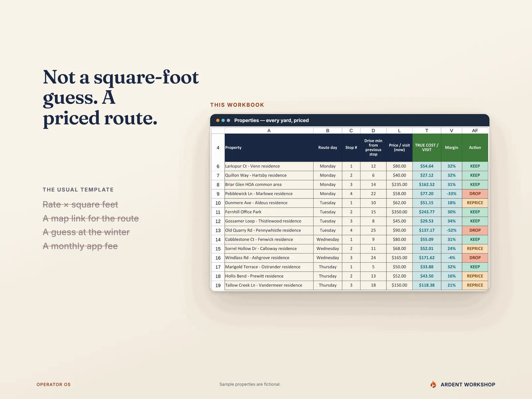This screenshot has height=399, width=532.
Task: Click the 'Rate × square feet' struck-through line
Action: pyautogui.click(x=80, y=204)
